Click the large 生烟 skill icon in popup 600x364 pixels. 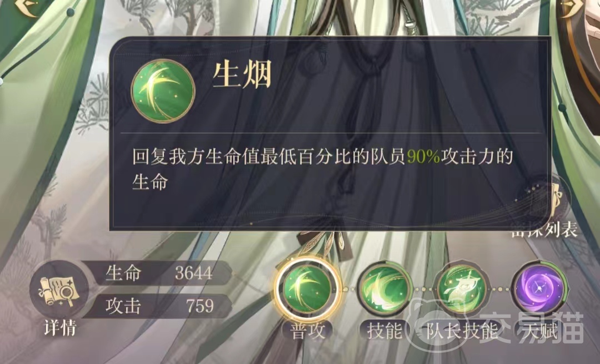point(163,91)
